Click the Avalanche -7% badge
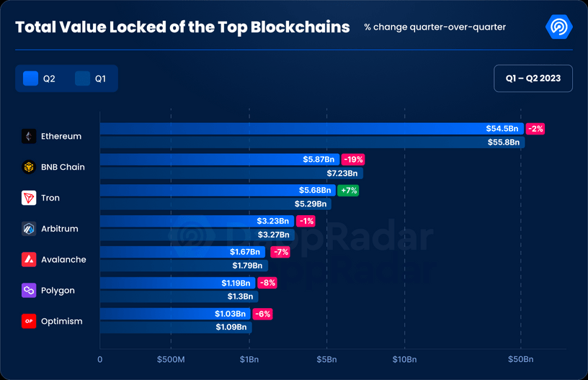This screenshot has width=588, height=380. (280, 252)
